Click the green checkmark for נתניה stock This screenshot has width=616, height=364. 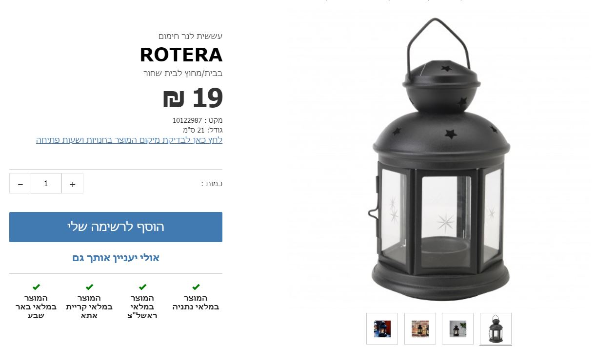click(196, 287)
